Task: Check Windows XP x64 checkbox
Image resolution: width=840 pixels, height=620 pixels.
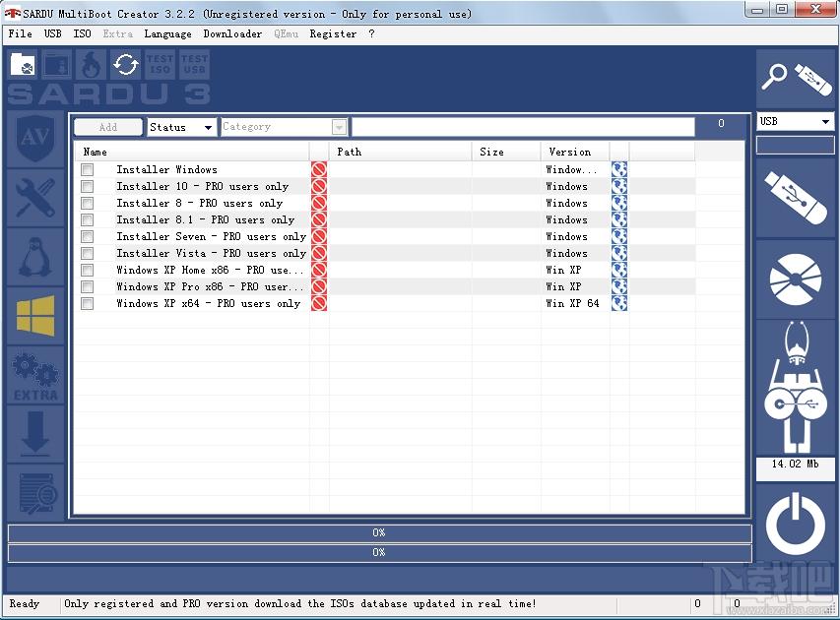Action: tap(88, 303)
